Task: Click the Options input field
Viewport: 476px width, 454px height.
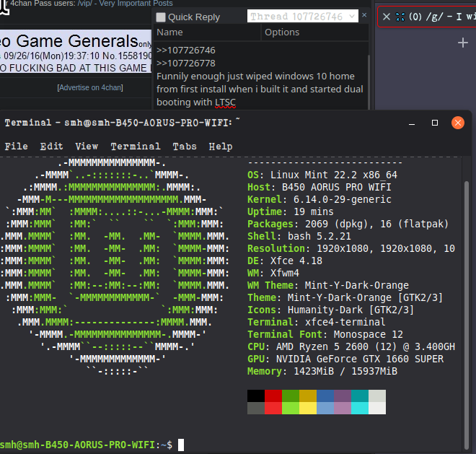Action: (x=315, y=32)
